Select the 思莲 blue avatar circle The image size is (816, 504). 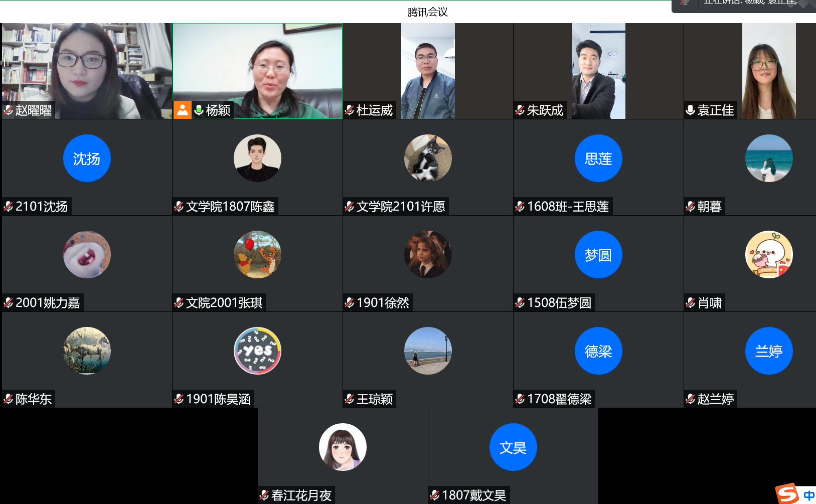coord(598,158)
